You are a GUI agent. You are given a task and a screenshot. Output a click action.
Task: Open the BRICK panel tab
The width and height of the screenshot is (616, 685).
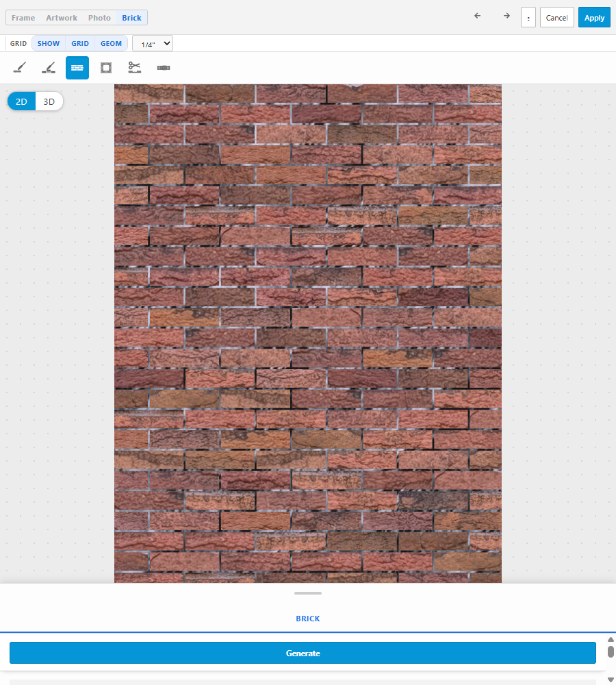[308, 619]
